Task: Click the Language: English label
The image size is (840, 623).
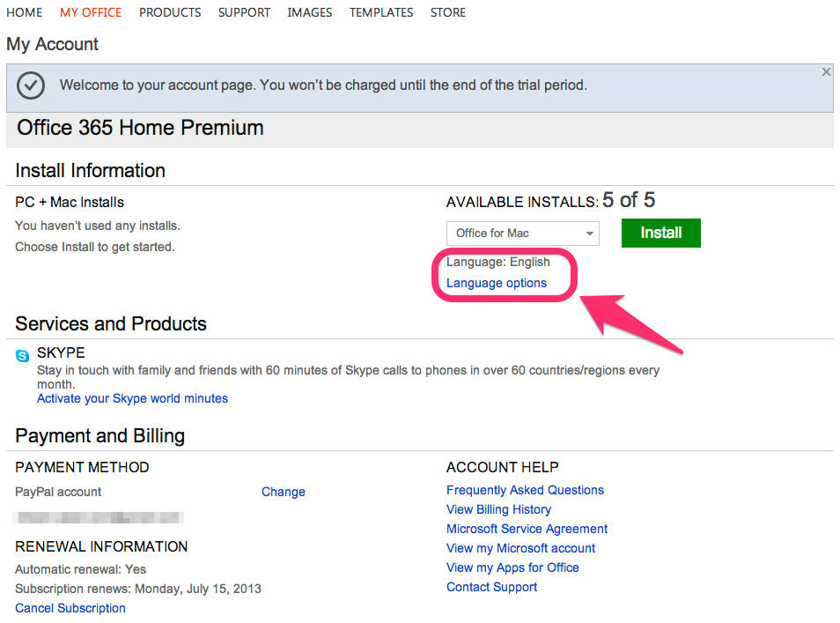Action: coord(497,262)
